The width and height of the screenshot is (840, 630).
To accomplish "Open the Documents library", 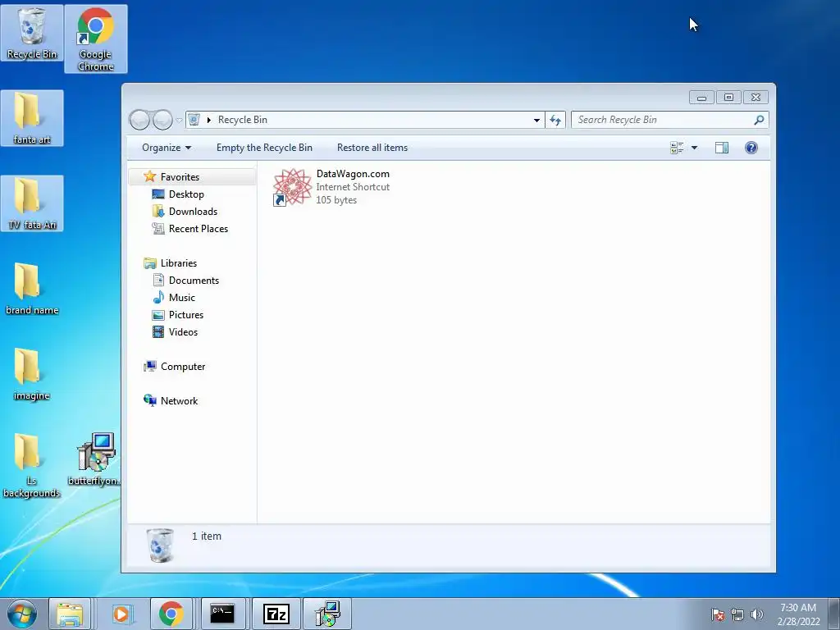I will point(194,281).
